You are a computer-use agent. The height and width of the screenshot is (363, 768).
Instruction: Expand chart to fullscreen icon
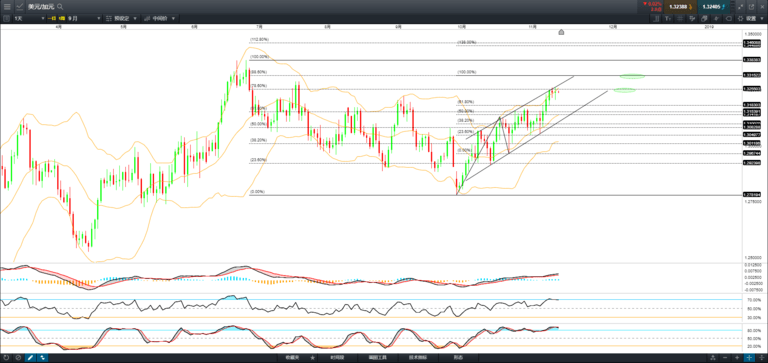[740, 7]
